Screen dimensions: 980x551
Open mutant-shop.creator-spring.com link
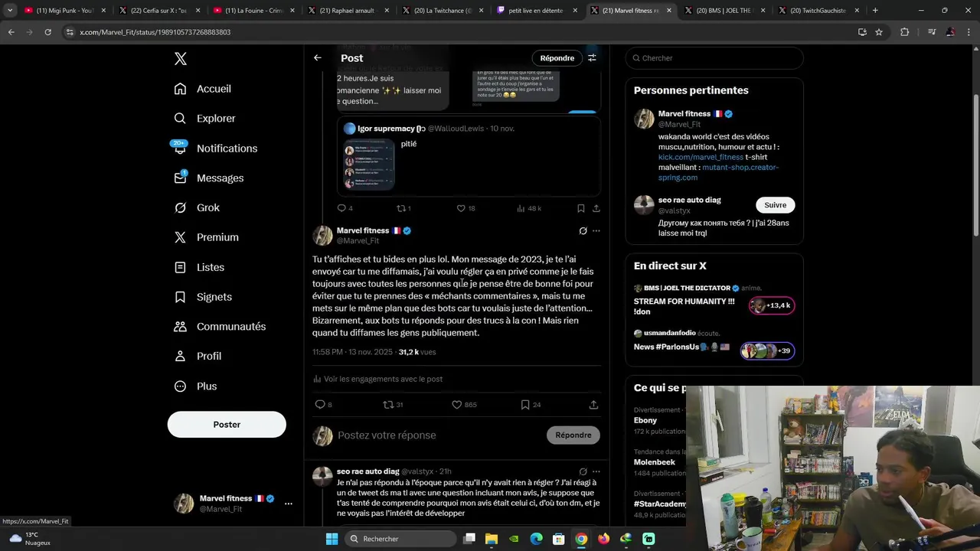(718, 172)
